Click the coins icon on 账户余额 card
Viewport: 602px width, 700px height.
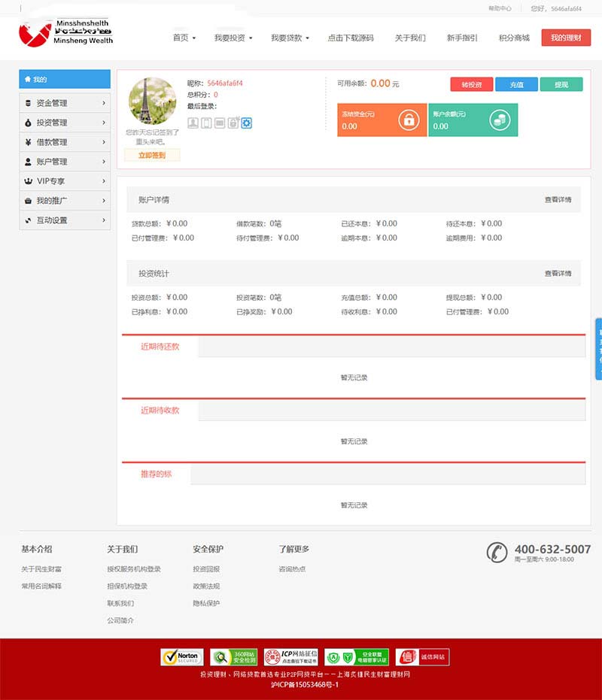tap(500, 120)
